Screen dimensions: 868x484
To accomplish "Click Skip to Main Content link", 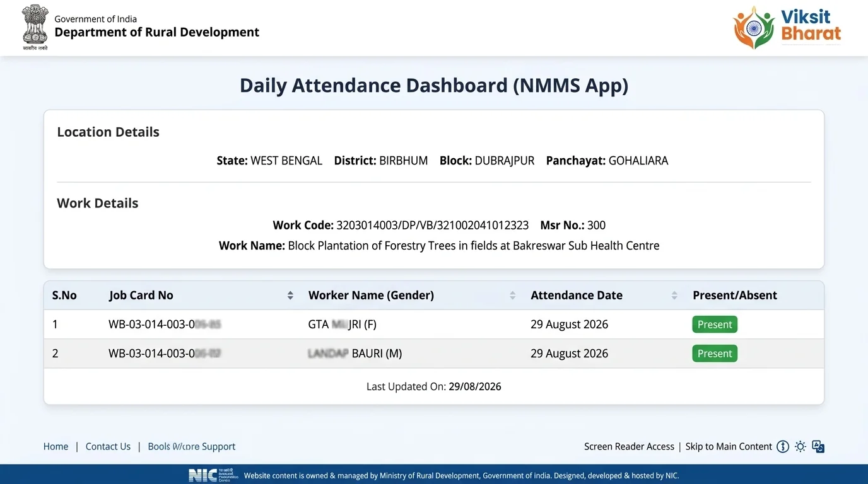I will coord(729,447).
